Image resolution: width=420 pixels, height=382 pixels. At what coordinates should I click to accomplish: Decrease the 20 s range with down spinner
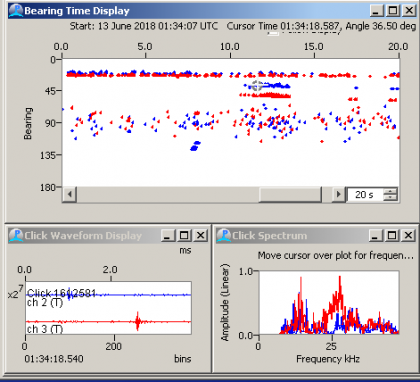pyautogui.click(x=390, y=198)
